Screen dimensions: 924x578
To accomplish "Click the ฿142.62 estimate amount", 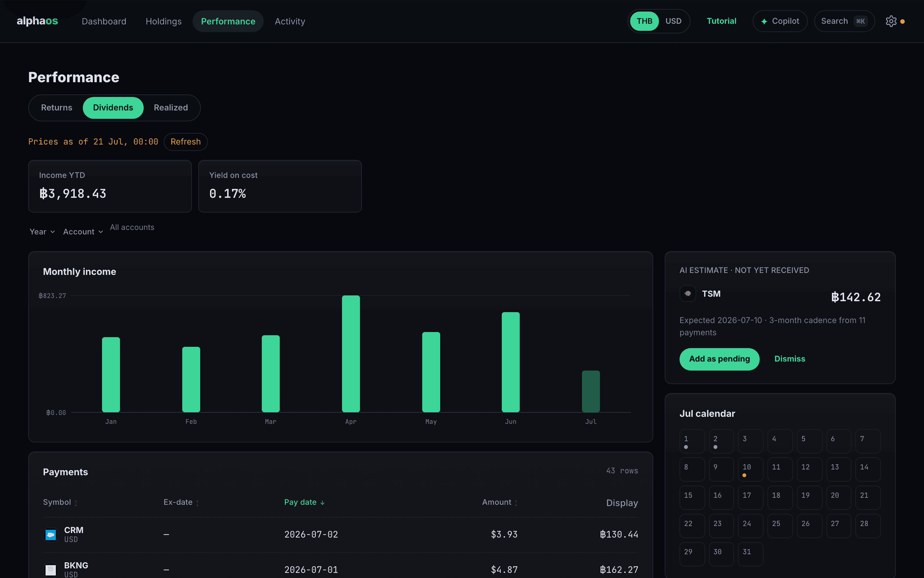I will click(856, 297).
